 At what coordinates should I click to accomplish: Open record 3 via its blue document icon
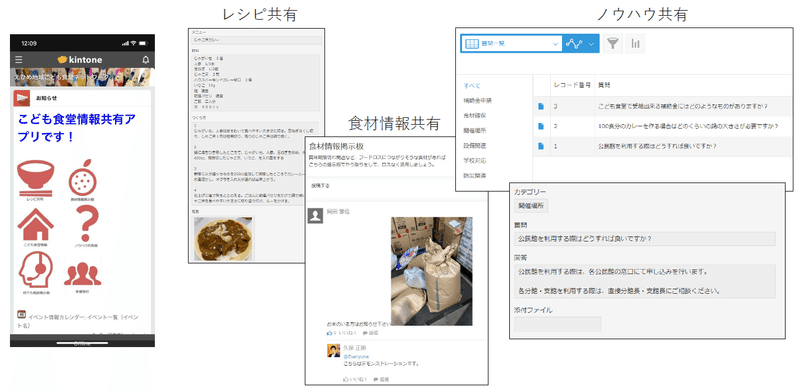click(541, 106)
